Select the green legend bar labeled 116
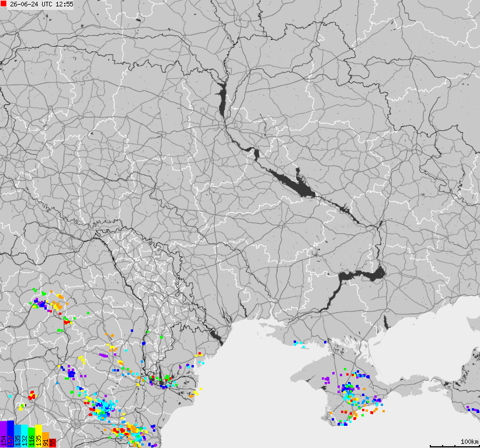This screenshot has height=448, width=480. click(32, 437)
